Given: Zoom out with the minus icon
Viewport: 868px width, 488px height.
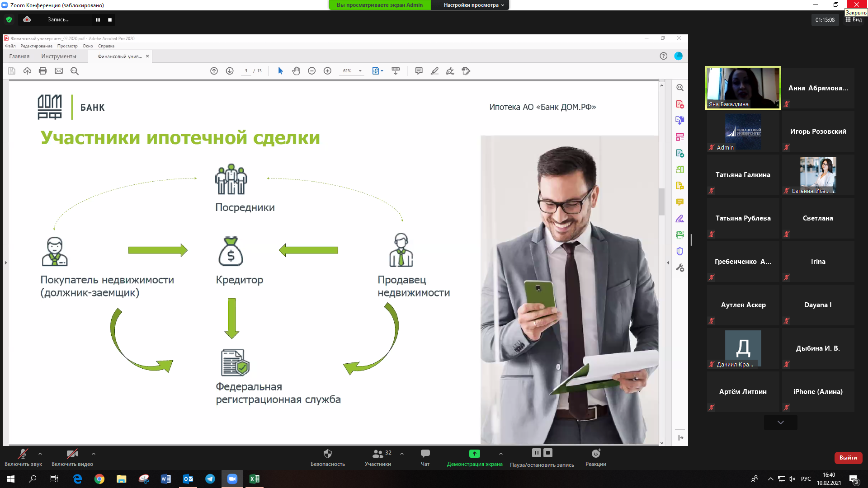Looking at the screenshot, I should click(x=312, y=71).
